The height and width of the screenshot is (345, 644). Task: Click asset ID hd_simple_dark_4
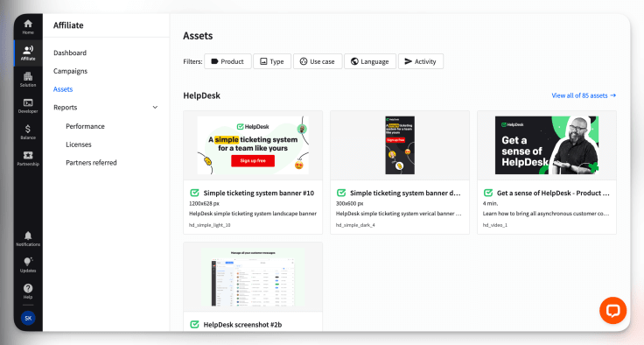(355, 225)
